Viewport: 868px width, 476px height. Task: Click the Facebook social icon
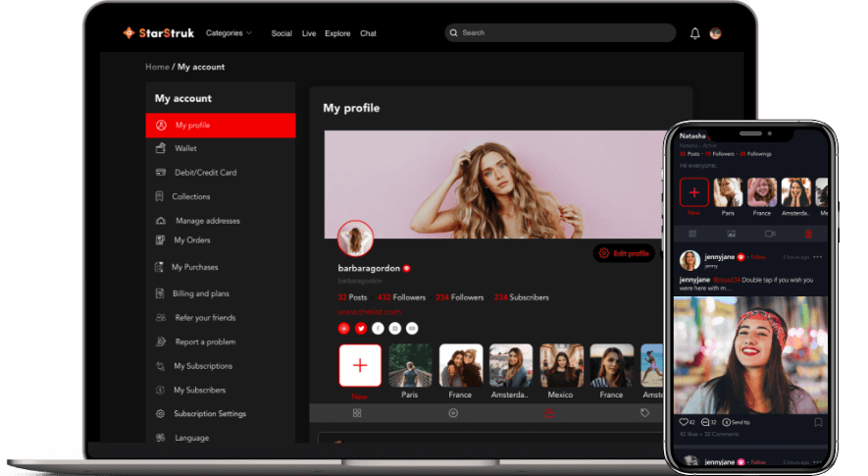click(378, 329)
